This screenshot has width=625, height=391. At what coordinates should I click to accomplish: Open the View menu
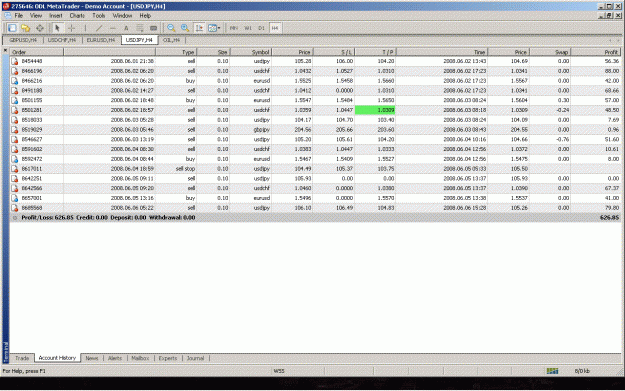[x=36, y=16]
